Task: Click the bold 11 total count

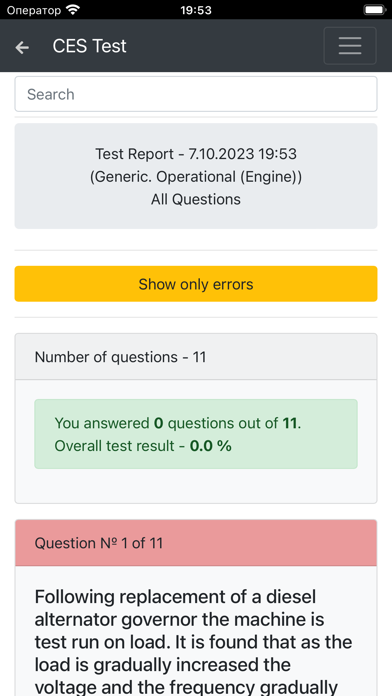Action: pos(289,423)
